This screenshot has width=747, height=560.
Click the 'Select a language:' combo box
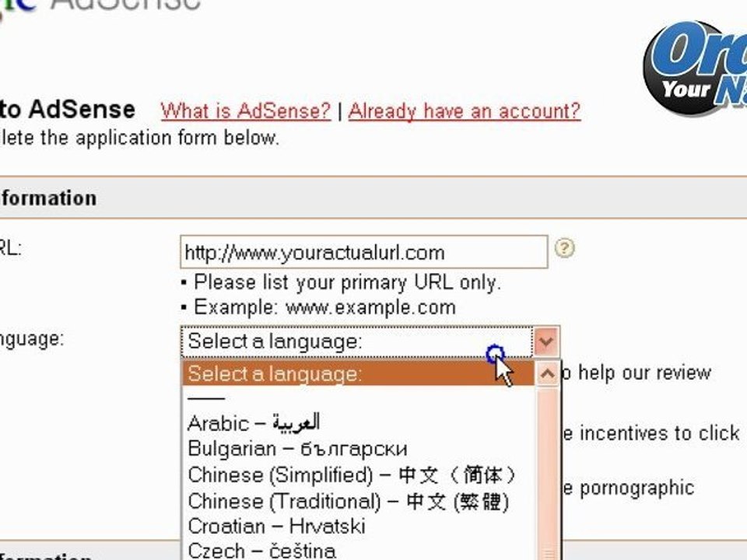[370, 341]
